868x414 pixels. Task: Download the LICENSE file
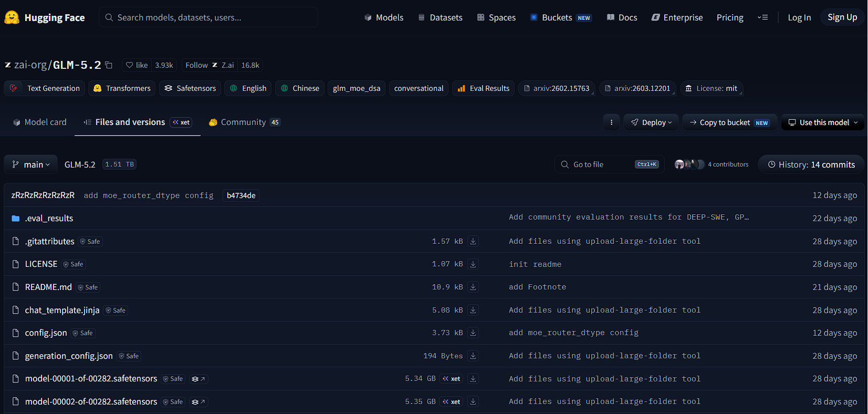pyautogui.click(x=473, y=264)
